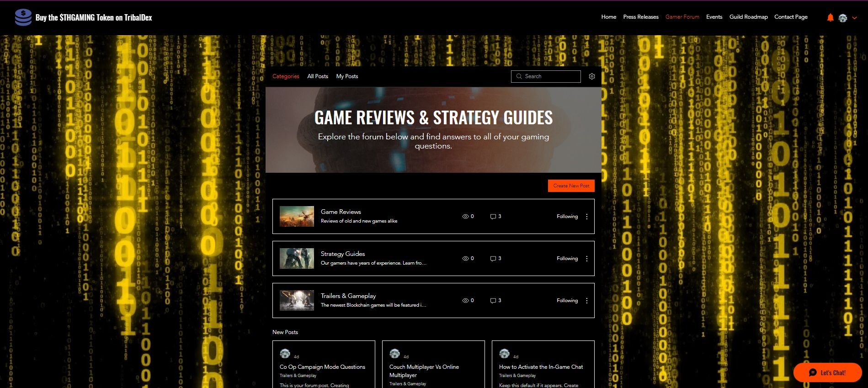
Task: Click the search magnifier icon
Action: (519, 76)
